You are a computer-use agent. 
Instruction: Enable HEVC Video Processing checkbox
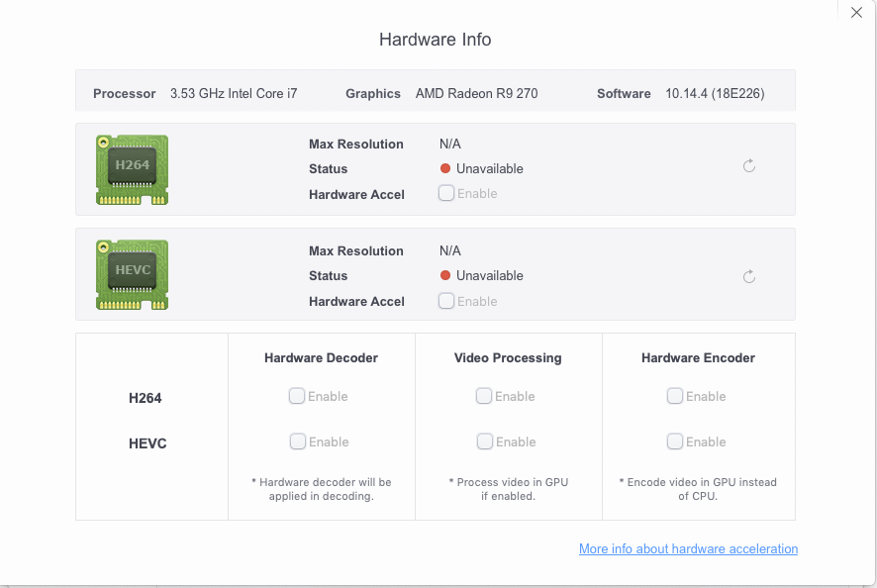coord(485,441)
